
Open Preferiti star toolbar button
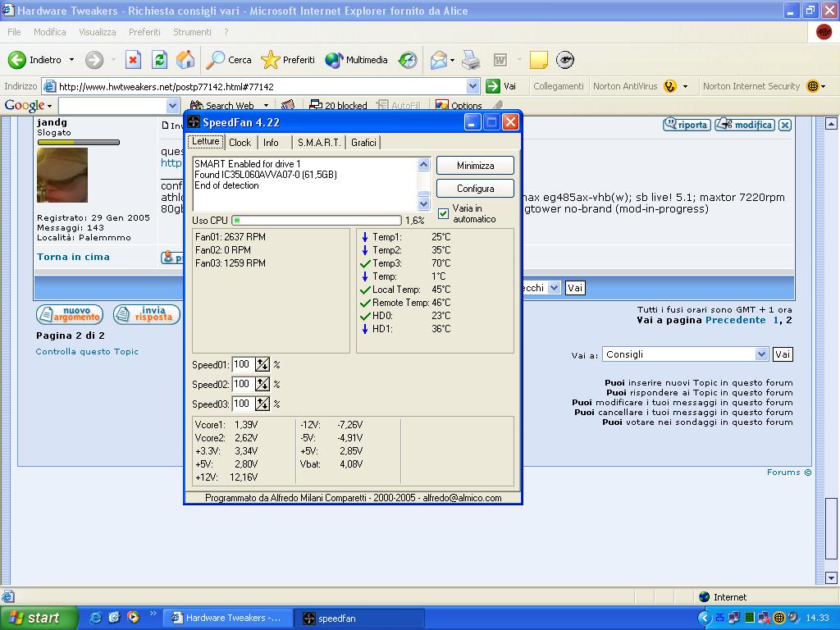point(271,60)
